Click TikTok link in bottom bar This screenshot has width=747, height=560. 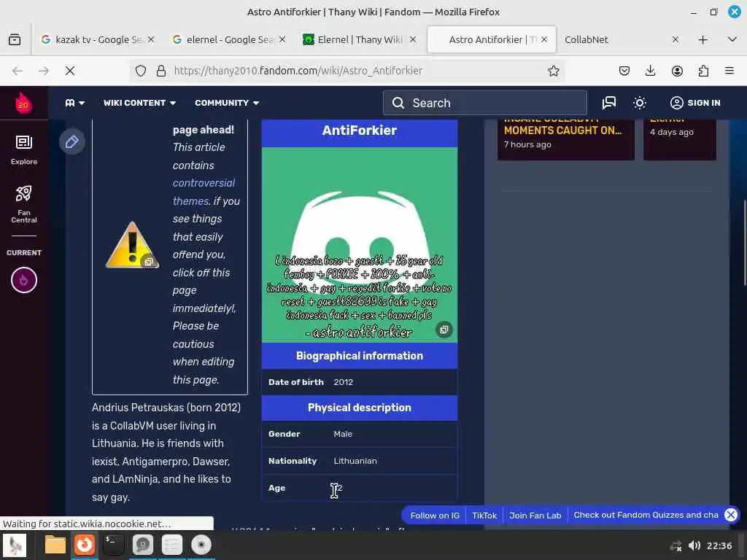click(x=484, y=516)
